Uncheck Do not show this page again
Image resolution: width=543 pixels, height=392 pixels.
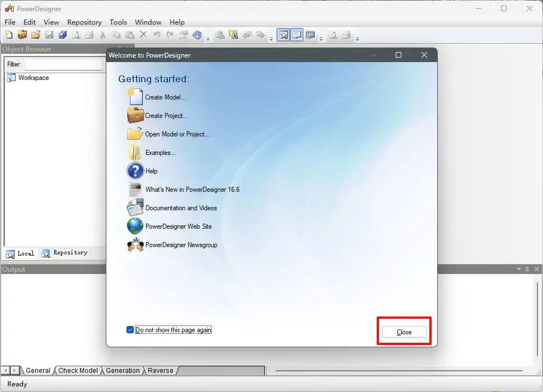pos(130,330)
